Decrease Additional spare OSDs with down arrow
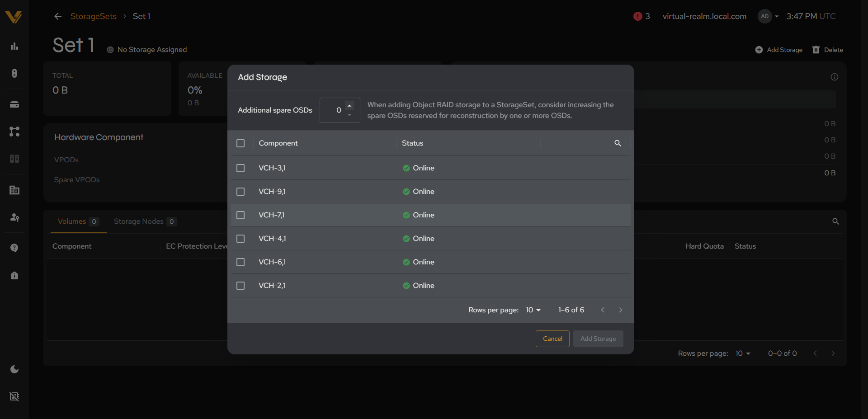This screenshot has height=419, width=868. point(349,115)
